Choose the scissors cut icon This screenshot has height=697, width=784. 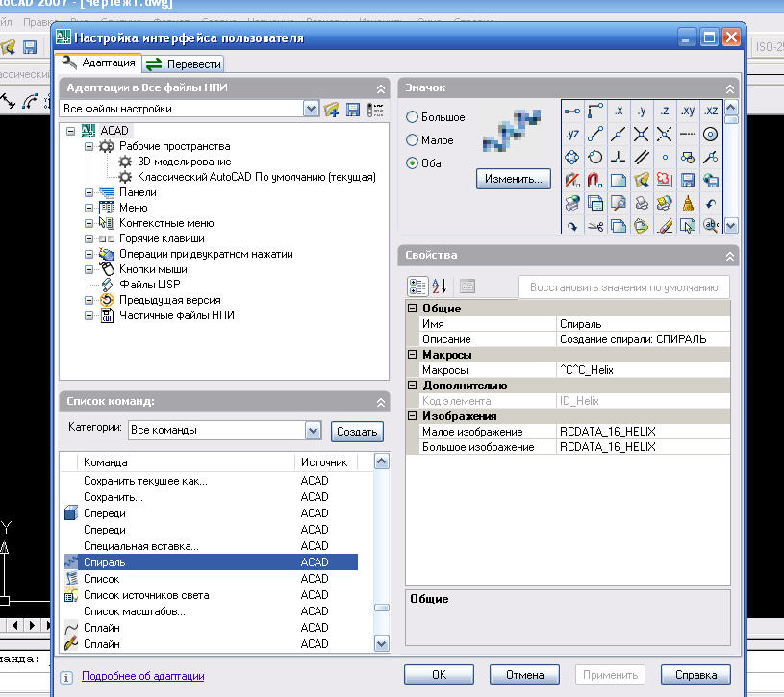click(595, 226)
